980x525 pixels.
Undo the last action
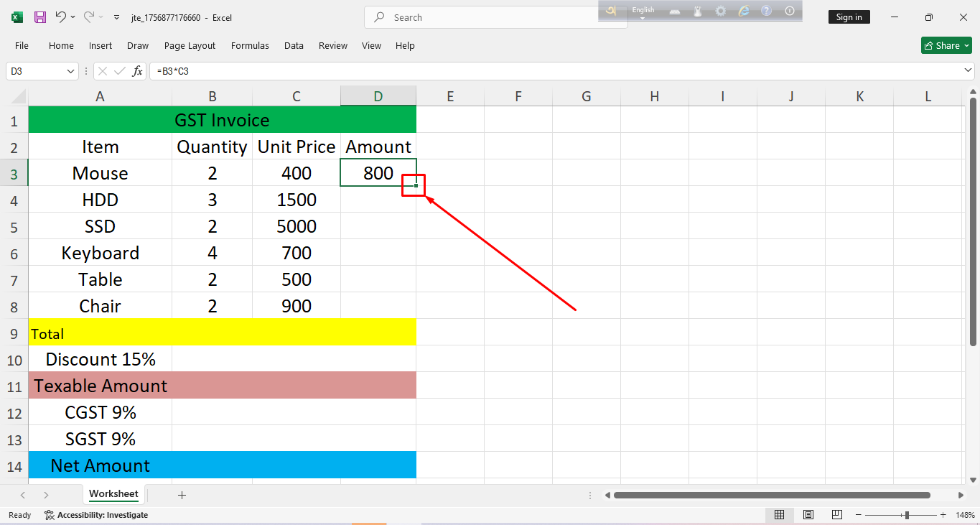61,17
